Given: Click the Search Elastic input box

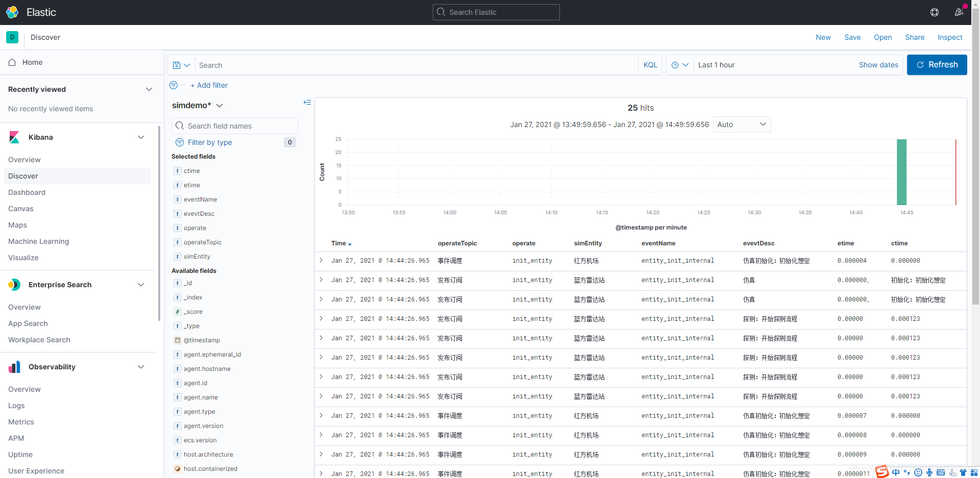Looking at the screenshot, I should (x=496, y=12).
